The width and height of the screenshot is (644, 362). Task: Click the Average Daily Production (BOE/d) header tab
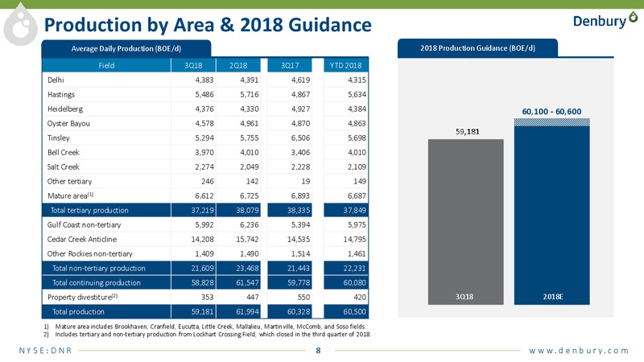126,48
